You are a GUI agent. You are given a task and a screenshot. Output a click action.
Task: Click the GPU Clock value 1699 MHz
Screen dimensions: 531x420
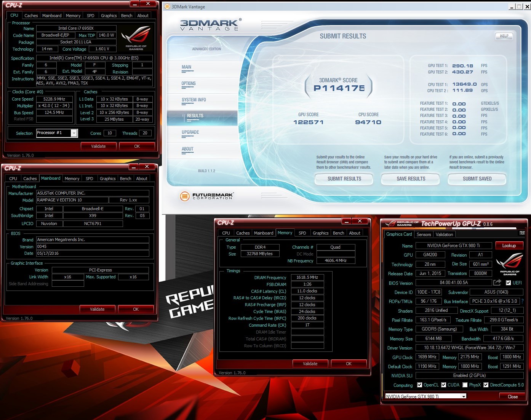click(427, 357)
